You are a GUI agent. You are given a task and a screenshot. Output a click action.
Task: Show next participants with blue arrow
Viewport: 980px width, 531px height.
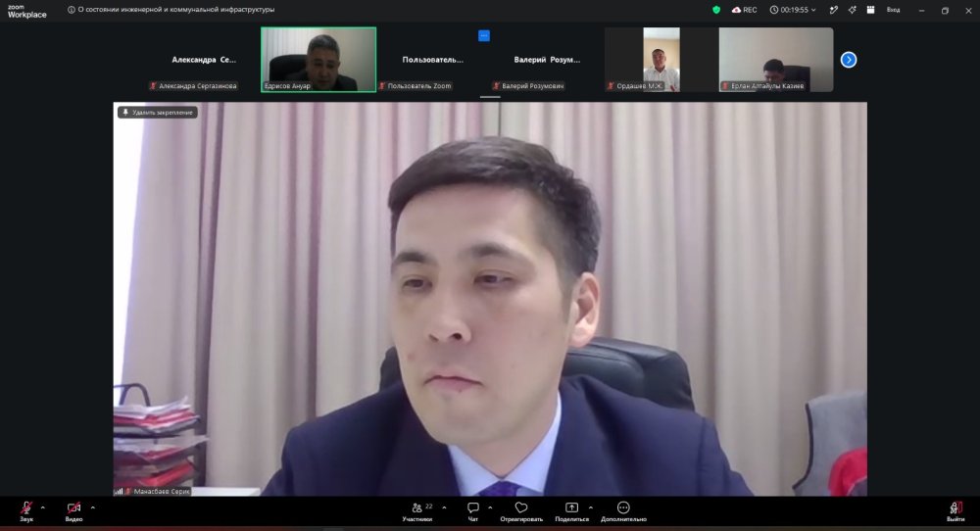tap(848, 60)
